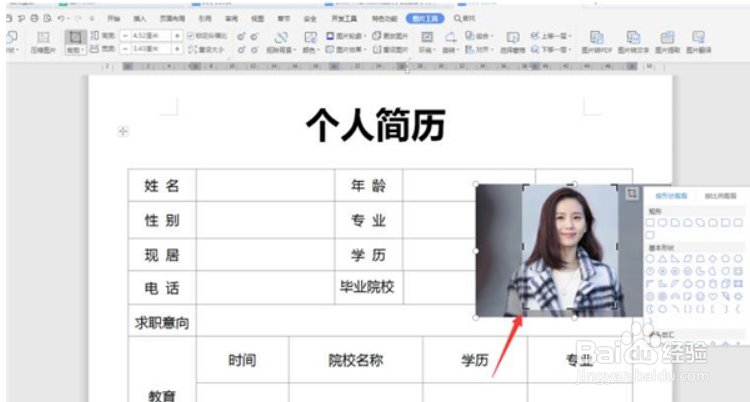Open the Home (开始) ribbon tab
Image resolution: width=750 pixels, height=402 pixels.
(113, 19)
